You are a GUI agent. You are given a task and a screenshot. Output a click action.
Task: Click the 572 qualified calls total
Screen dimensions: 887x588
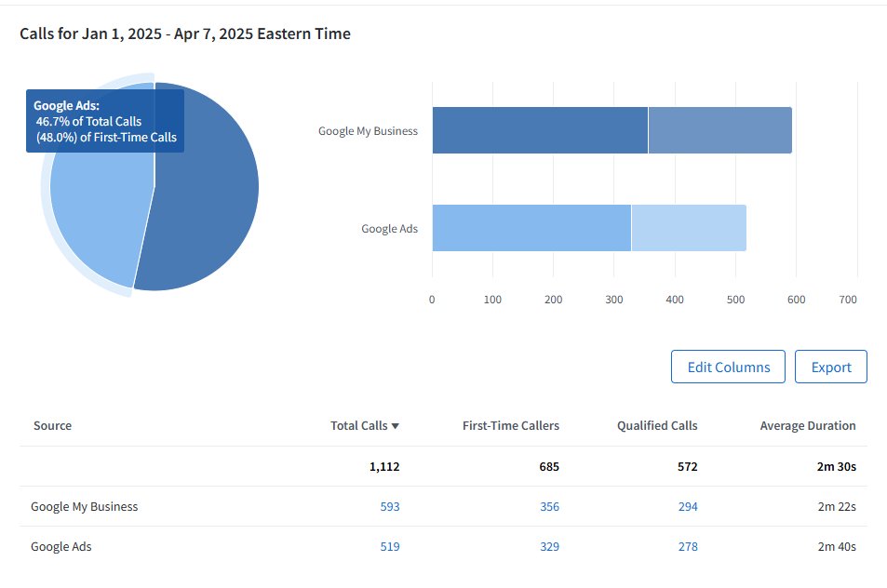(688, 466)
